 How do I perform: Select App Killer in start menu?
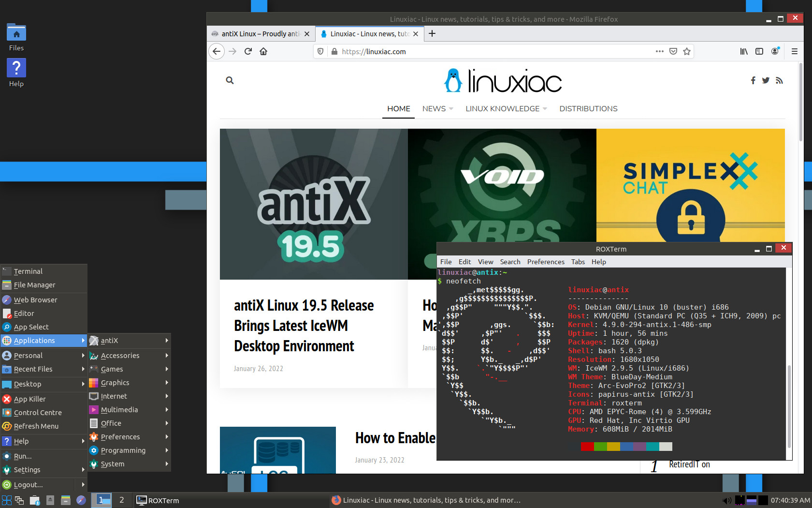pos(43,399)
